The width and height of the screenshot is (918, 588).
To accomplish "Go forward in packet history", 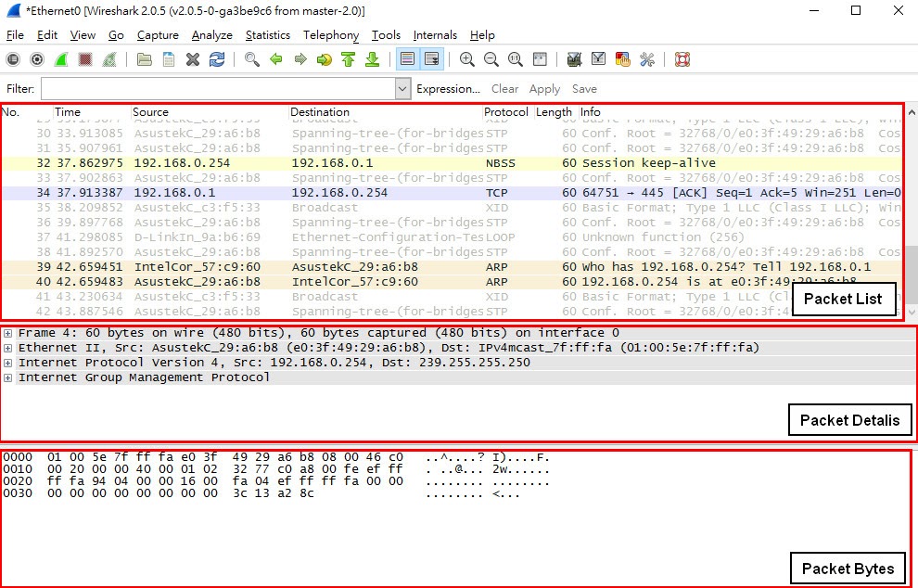I will click(x=300, y=59).
